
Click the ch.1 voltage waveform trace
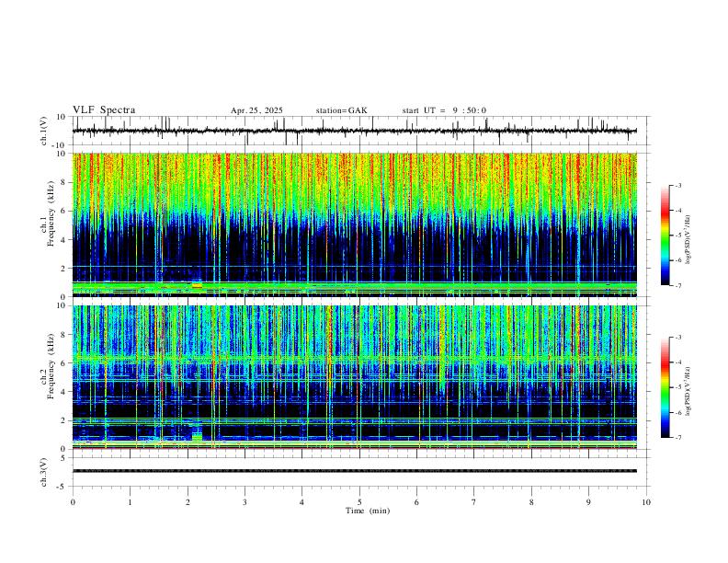click(x=354, y=131)
